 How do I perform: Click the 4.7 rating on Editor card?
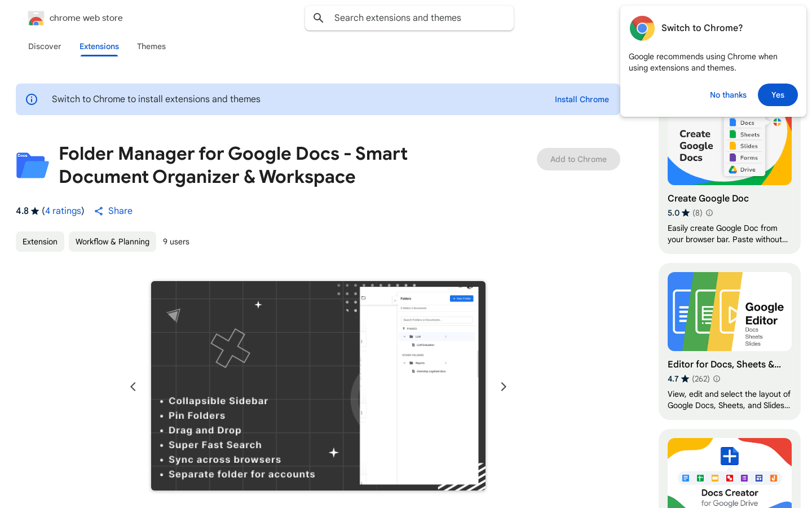coord(678,379)
